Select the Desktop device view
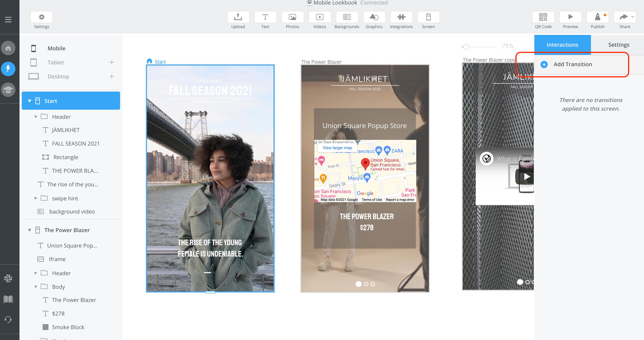This screenshot has width=644, height=340. [58, 76]
